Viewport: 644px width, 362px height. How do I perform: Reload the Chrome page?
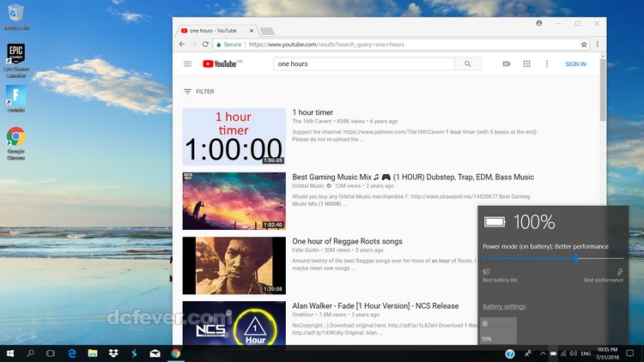click(x=205, y=45)
